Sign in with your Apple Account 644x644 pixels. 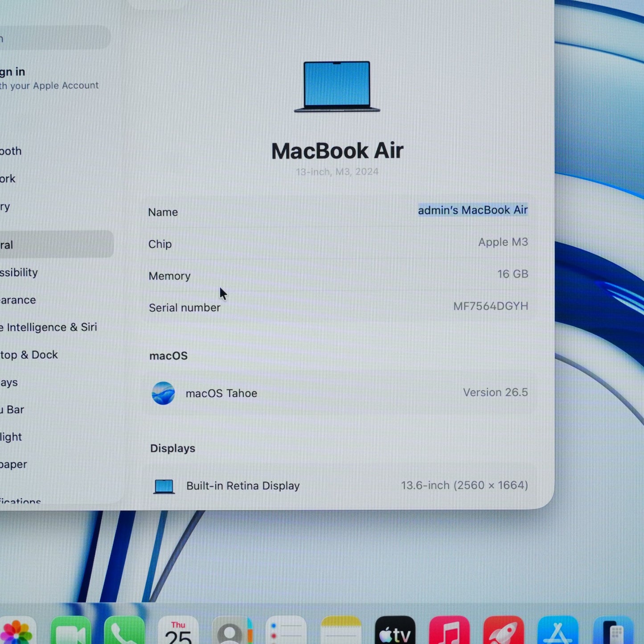[49, 78]
